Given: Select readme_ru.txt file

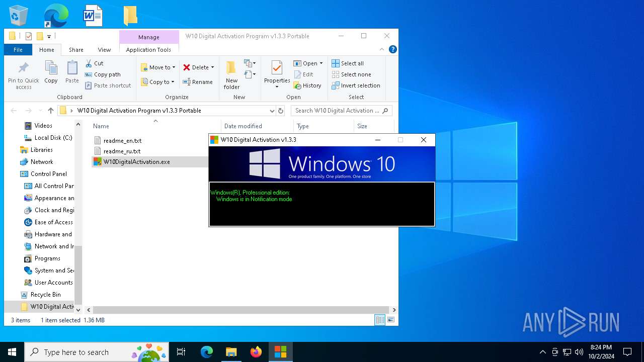Looking at the screenshot, I should (122, 151).
